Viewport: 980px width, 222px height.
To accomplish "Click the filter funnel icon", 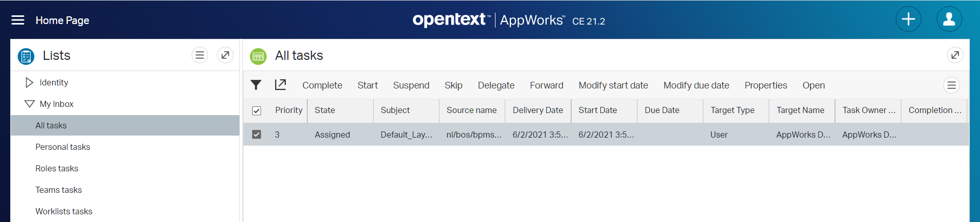I will pos(256,85).
